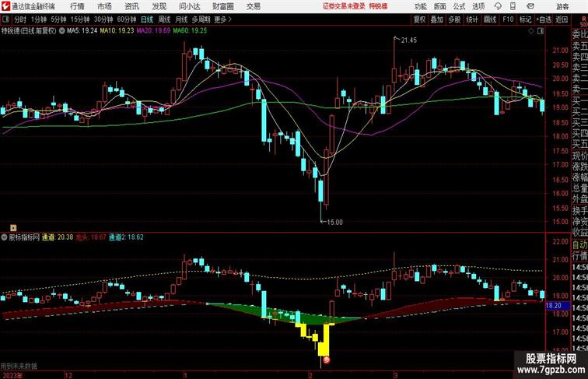This screenshot has width=588, height=379.
Task: Open the 版面 menu
Action: 440,6
